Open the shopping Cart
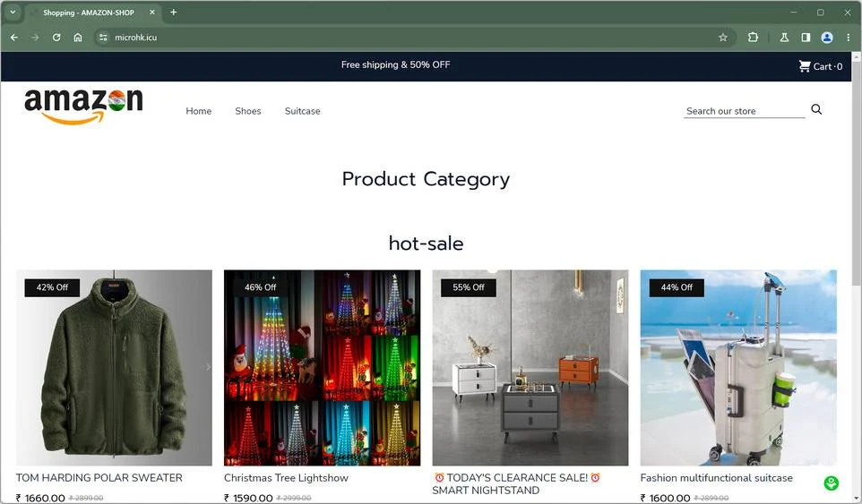Viewport: 862px width, 504px height. point(820,66)
